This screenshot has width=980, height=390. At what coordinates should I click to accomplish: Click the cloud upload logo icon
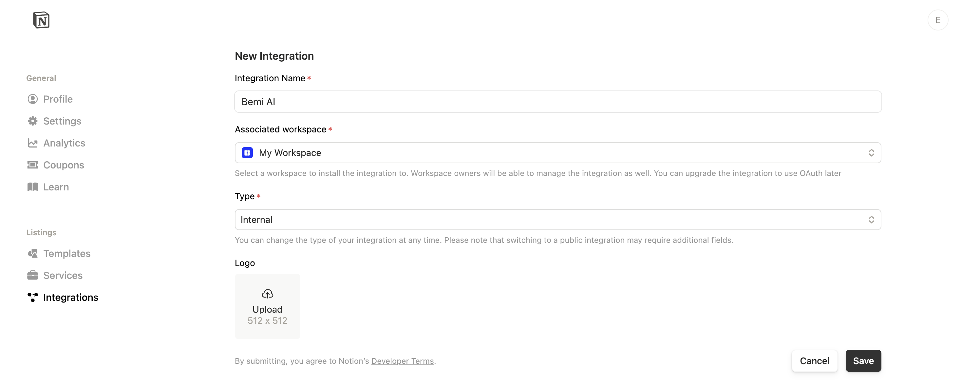pos(268,294)
